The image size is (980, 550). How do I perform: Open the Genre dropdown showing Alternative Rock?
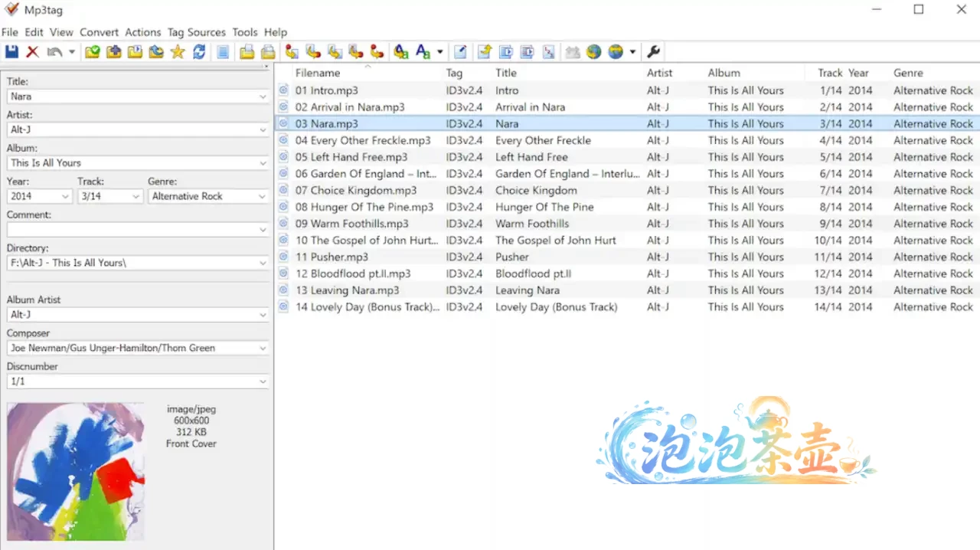tap(263, 197)
